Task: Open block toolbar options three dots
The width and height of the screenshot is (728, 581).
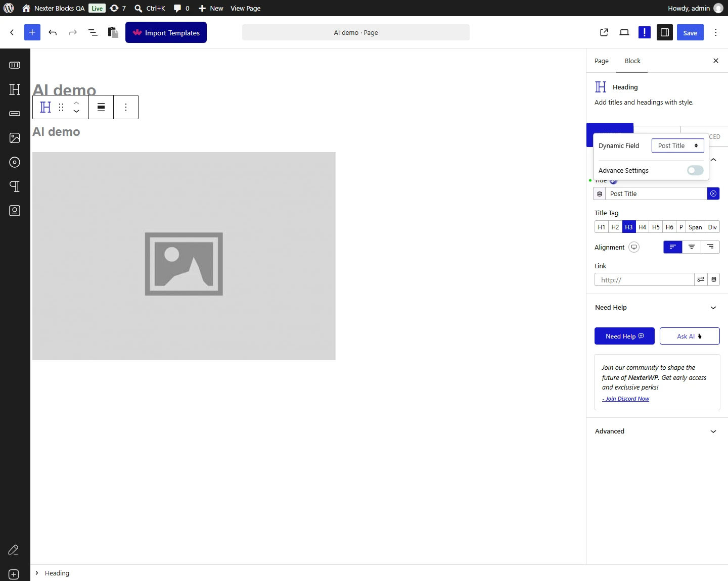Action: (x=126, y=107)
